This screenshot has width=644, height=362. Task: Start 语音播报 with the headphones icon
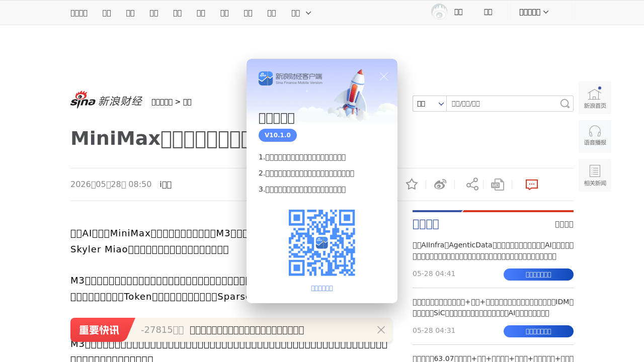pos(595,136)
